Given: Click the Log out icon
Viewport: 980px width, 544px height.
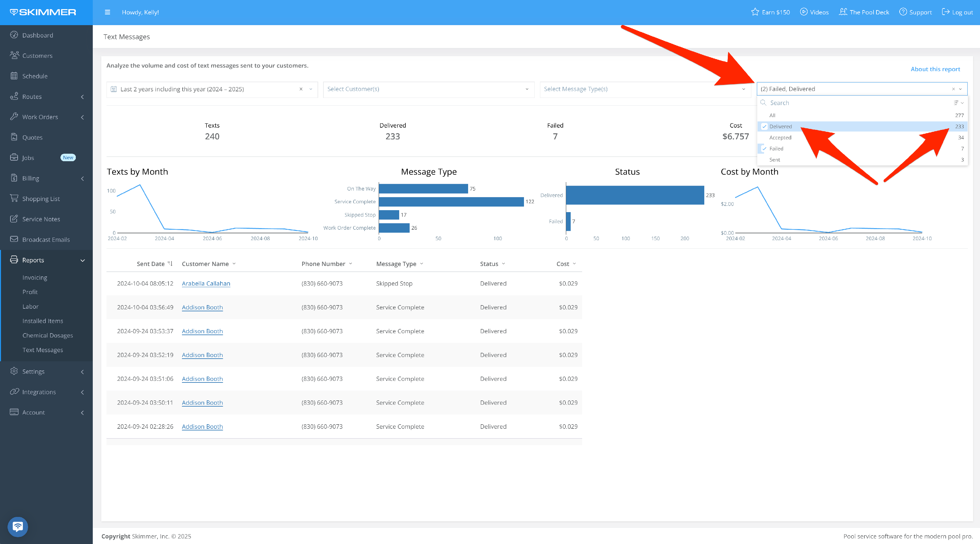Looking at the screenshot, I should (x=945, y=12).
